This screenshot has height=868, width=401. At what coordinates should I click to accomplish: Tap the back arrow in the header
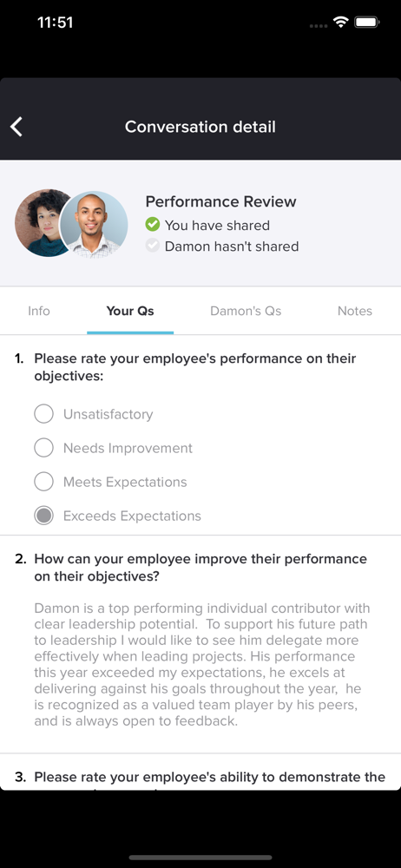(x=16, y=127)
